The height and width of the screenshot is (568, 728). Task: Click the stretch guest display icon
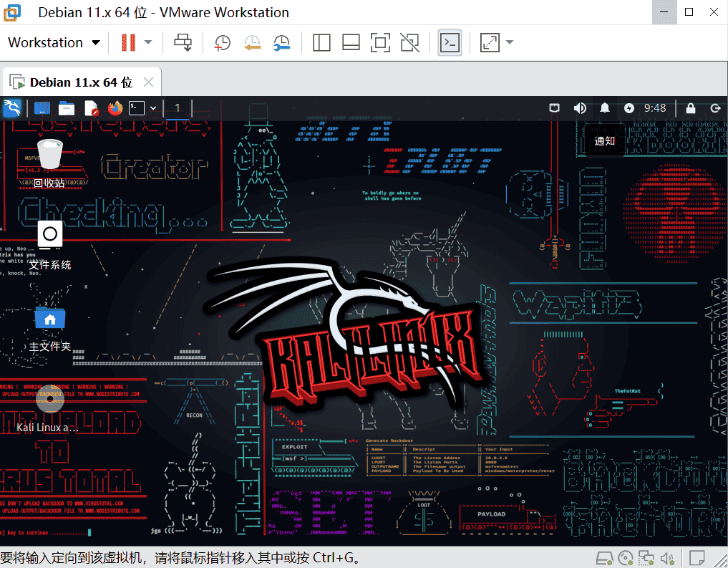tap(490, 42)
